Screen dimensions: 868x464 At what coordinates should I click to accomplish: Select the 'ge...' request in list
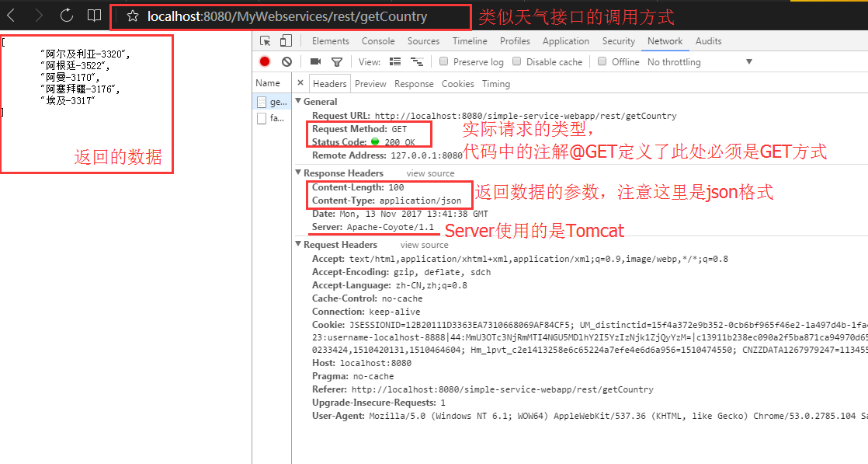coord(272,102)
